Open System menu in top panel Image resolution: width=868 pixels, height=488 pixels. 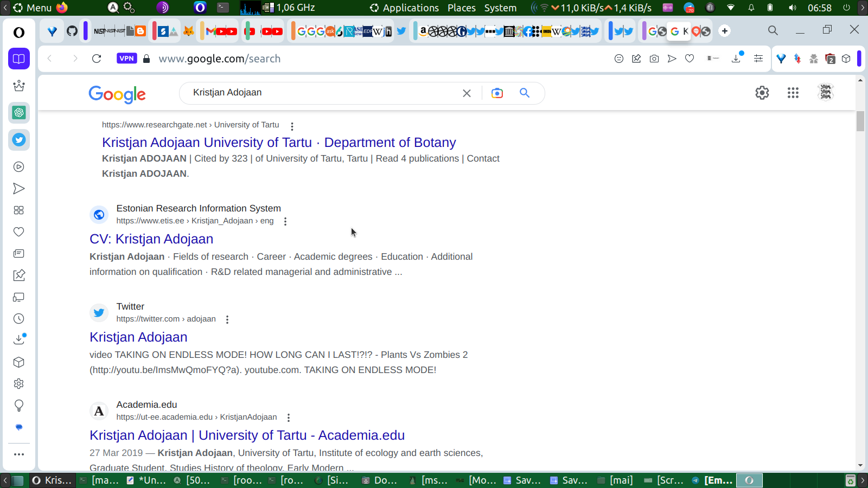[x=500, y=8]
